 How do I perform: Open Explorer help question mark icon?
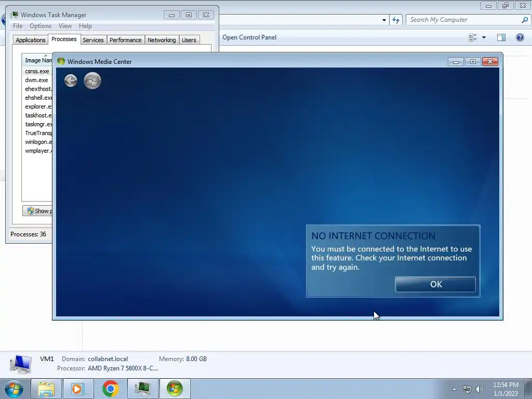[520, 37]
